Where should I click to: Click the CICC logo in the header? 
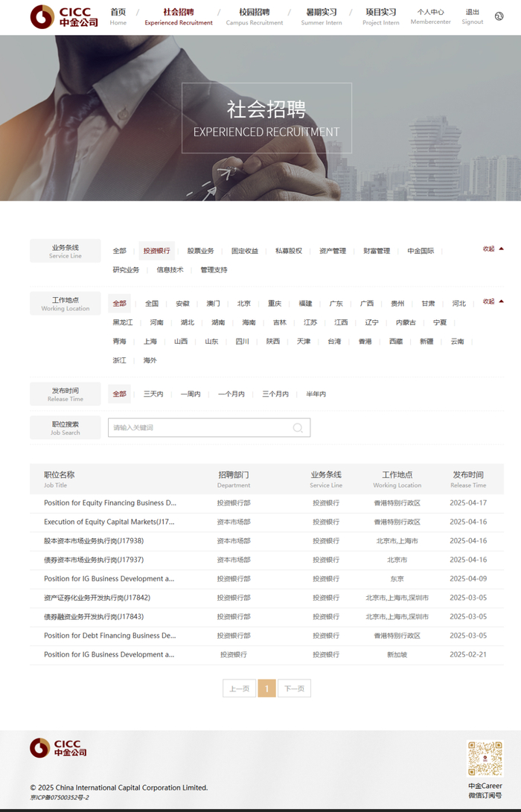pyautogui.click(x=64, y=16)
